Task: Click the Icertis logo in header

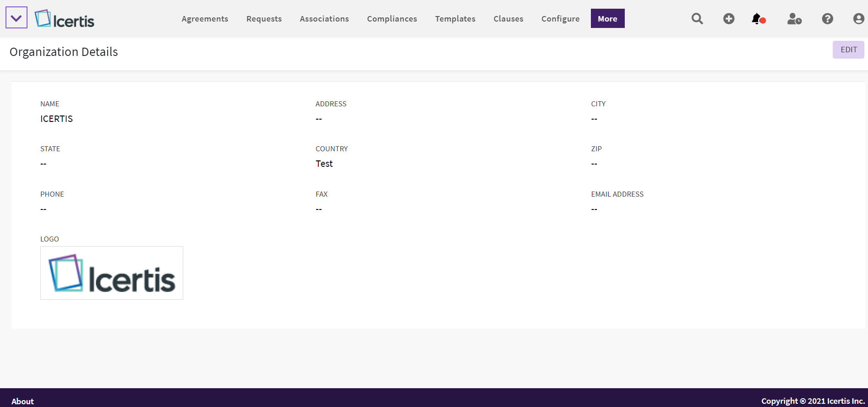Action: [65, 19]
